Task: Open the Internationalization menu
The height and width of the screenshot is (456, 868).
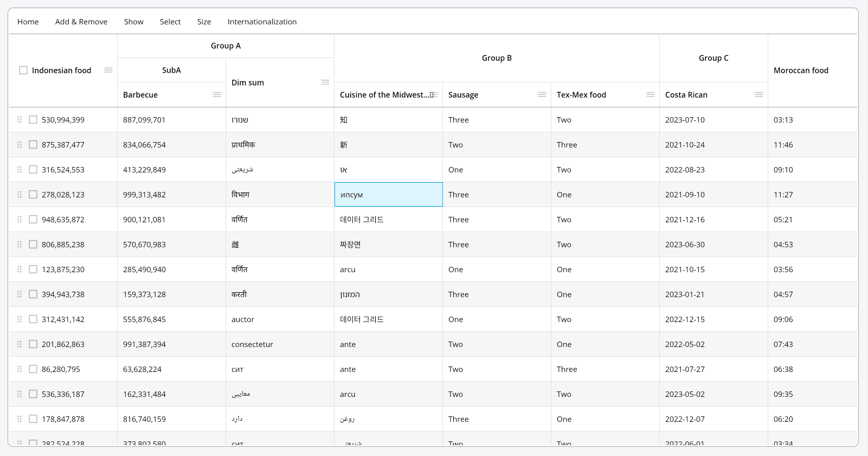Action: (262, 22)
